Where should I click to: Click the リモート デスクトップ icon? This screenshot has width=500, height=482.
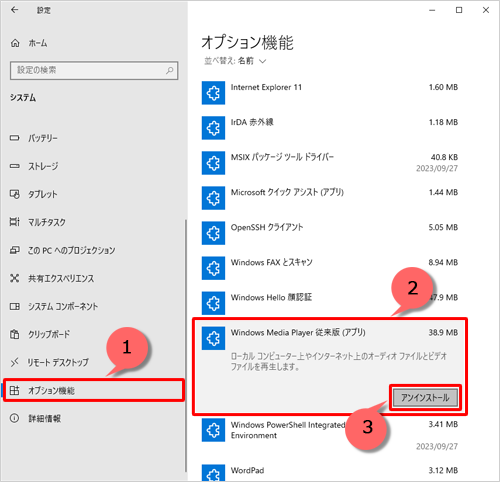click(x=14, y=362)
